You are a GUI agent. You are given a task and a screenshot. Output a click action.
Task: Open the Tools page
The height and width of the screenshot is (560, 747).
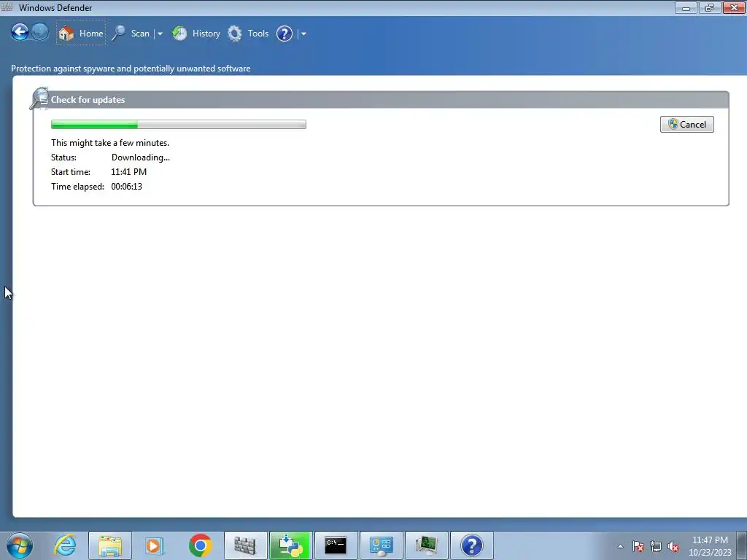tap(258, 34)
